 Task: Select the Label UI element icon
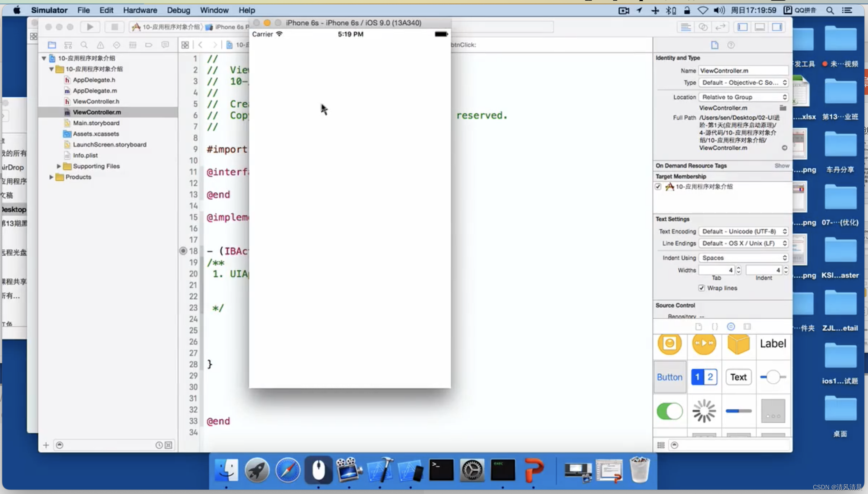pyautogui.click(x=773, y=344)
